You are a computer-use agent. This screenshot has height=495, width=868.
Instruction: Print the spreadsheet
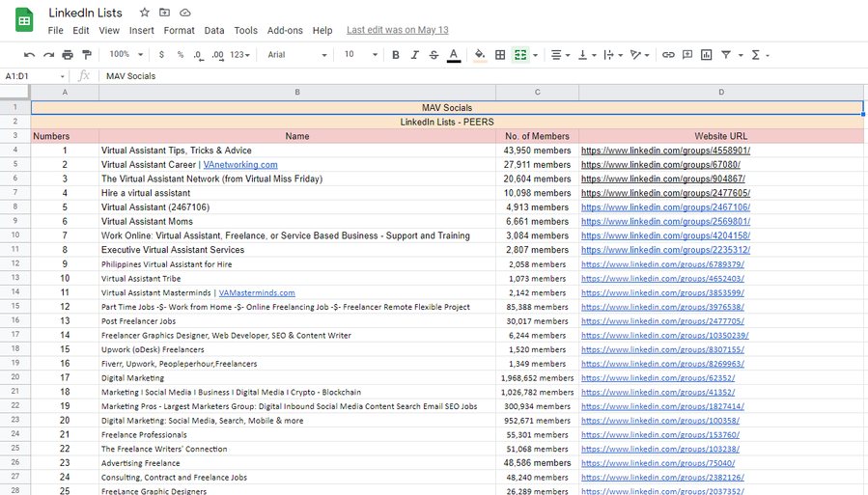(68, 55)
